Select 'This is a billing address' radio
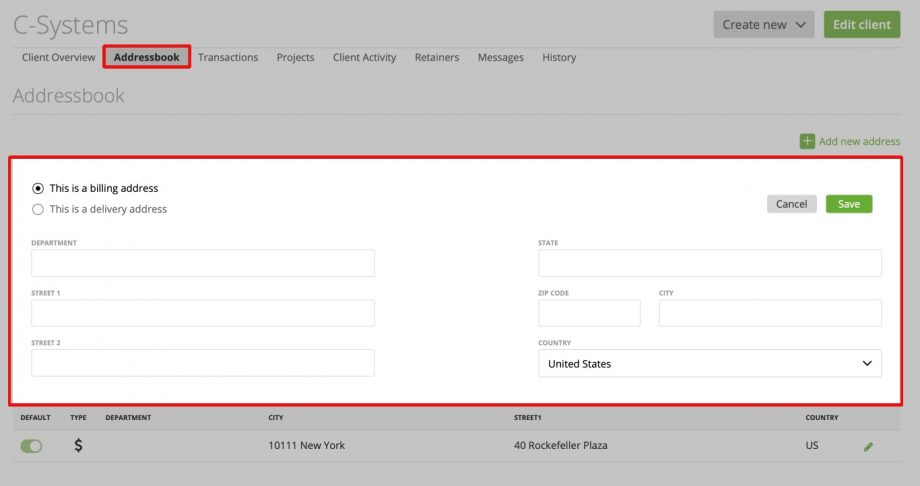Image resolution: width=920 pixels, height=486 pixels. click(x=38, y=188)
